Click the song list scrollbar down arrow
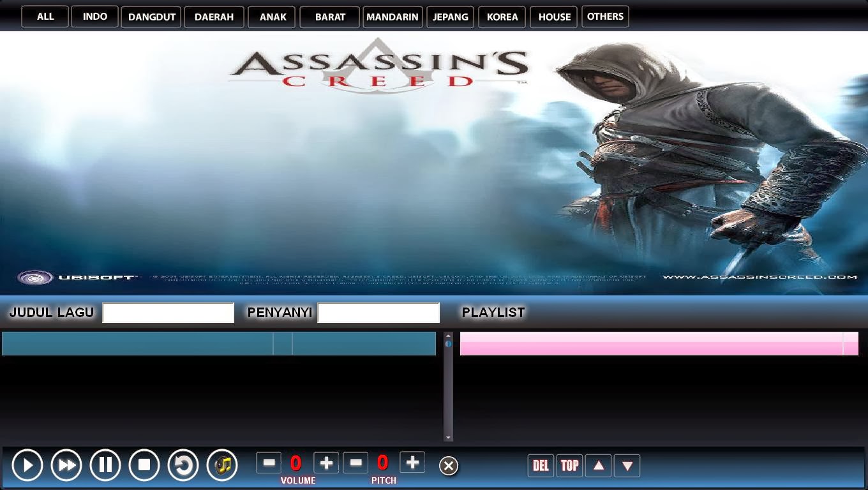This screenshot has height=490, width=868. click(x=448, y=437)
